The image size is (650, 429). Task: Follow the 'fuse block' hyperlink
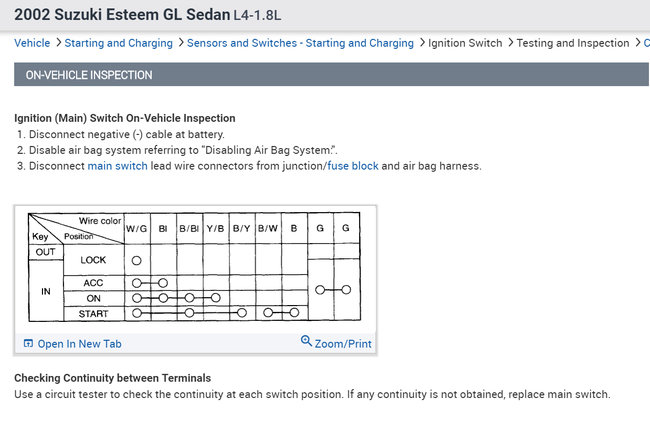click(x=352, y=166)
